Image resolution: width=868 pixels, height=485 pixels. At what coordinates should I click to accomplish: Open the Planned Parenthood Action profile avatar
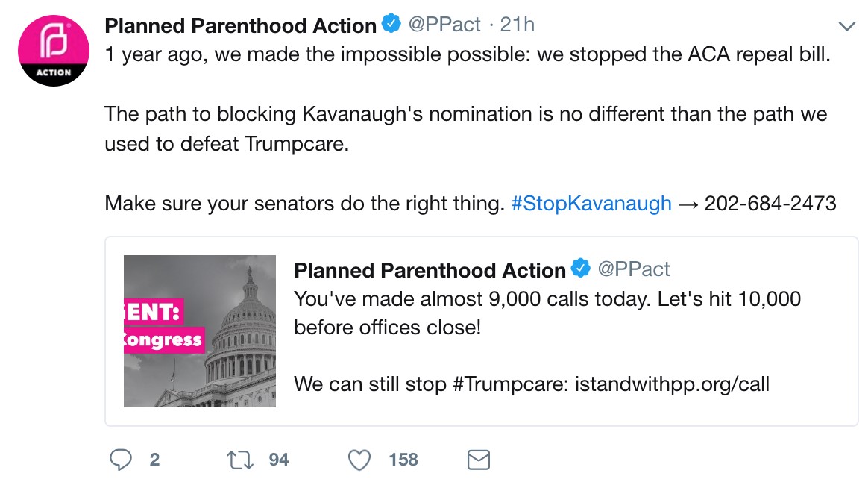[x=54, y=51]
